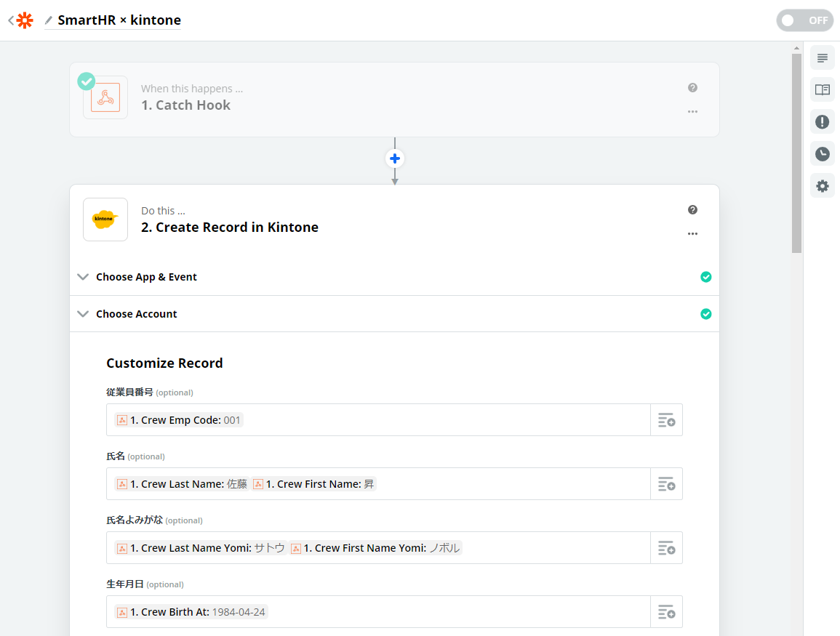Open the help book sidebar icon
Image resolution: width=840 pixels, height=636 pixels.
(823, 90)
